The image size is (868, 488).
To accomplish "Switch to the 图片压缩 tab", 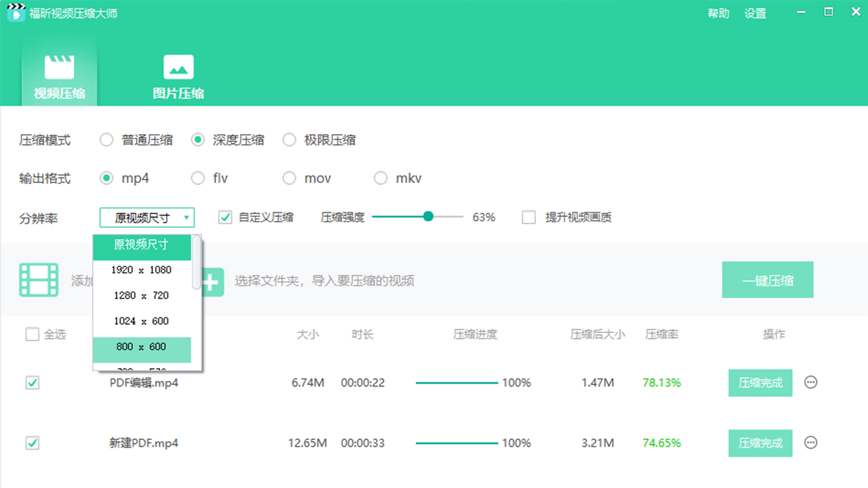I will pyautogui.click(x=178, y=77).
